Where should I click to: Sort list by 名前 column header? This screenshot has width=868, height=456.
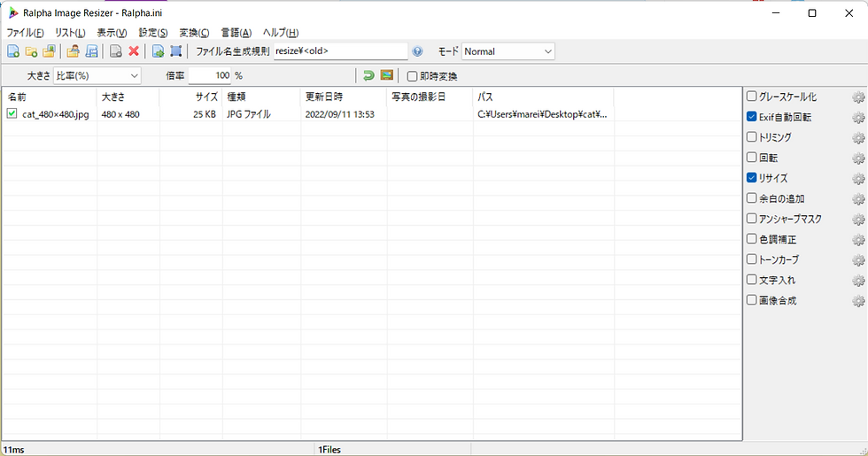50,97
